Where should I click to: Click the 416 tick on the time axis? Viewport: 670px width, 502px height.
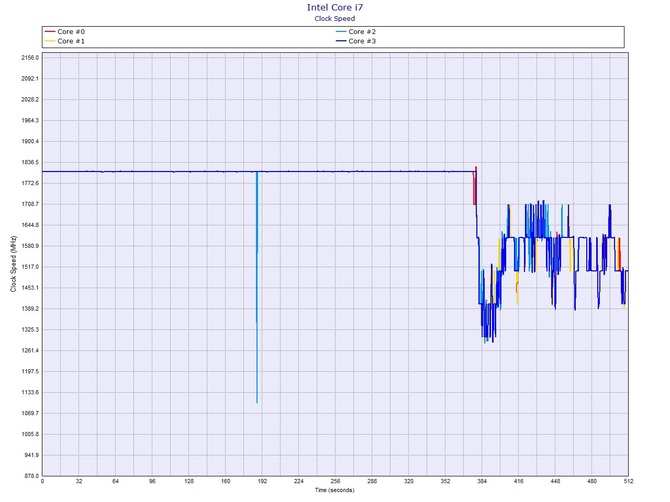(x=519, y=481)
